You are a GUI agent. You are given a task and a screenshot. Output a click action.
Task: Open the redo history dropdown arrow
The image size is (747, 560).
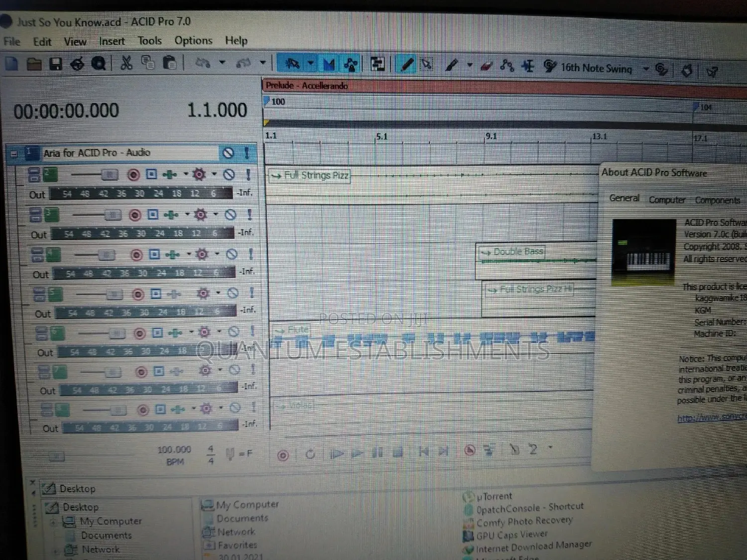coord(263,63)
